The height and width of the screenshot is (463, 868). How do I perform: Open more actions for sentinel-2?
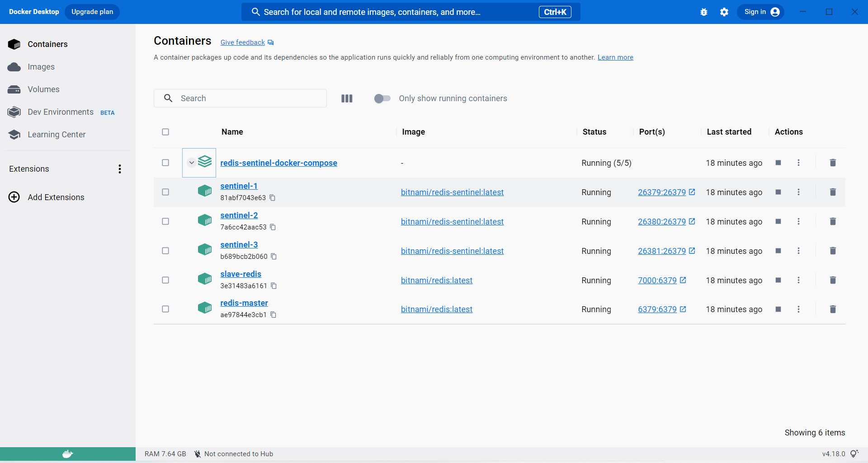click(798, 221)
